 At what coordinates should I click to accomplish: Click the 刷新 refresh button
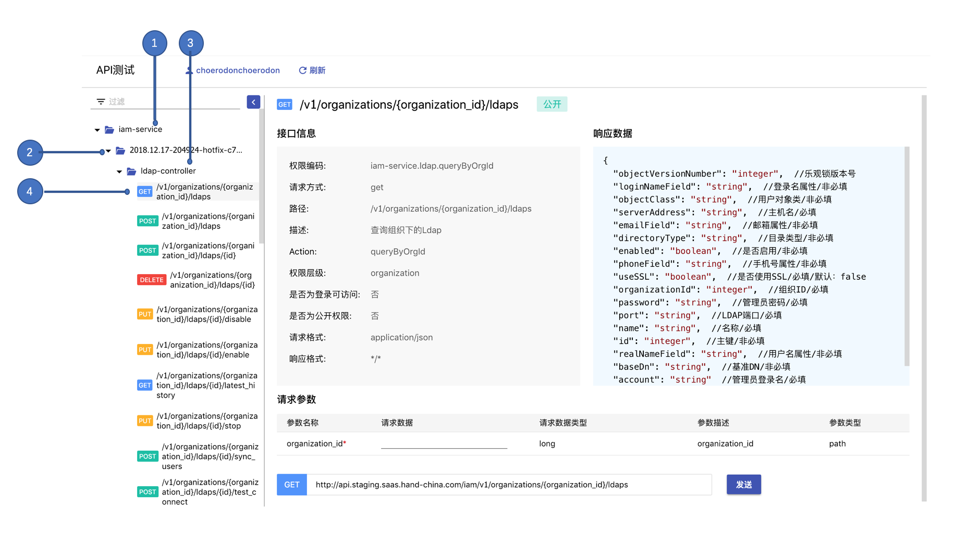pyautogui.click(x=312, y=70)
